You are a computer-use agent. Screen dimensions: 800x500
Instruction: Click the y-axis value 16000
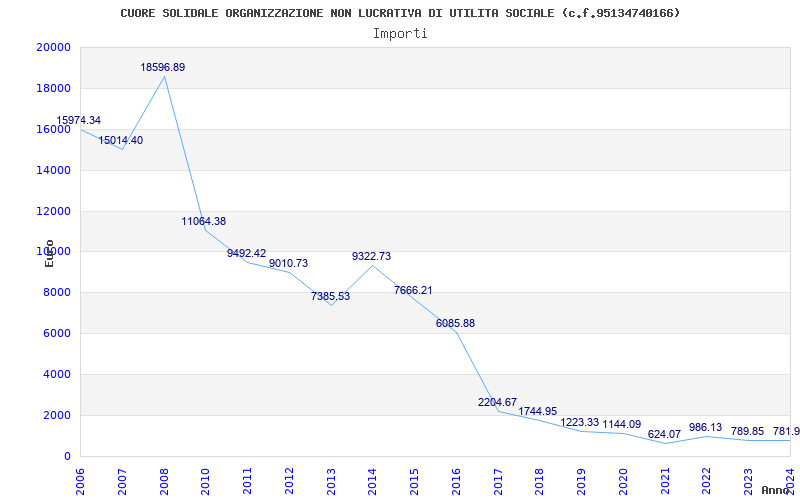click(54, 129)
